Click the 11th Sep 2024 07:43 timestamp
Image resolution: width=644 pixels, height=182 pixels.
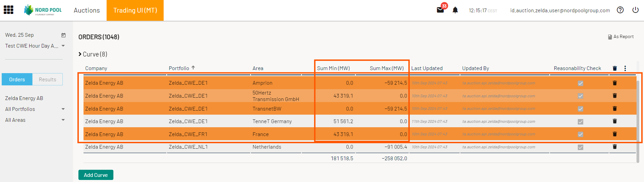coord(429,121)
